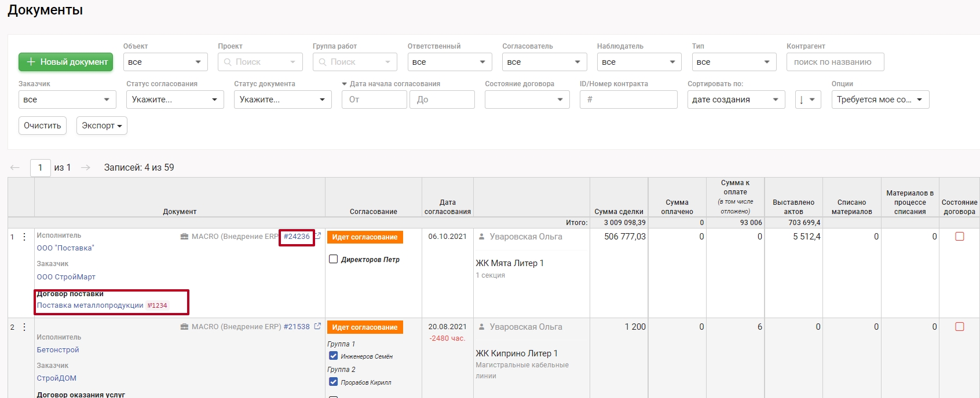Open the Статус согласования dropdown
The height and width of the screenshot is (398, 980).
tap(175, 99)
